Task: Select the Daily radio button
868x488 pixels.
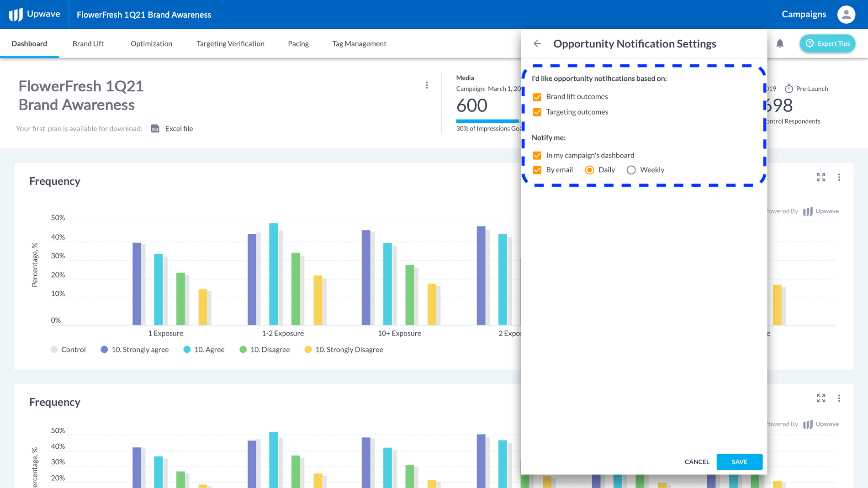Action: (x=589, y=170)
